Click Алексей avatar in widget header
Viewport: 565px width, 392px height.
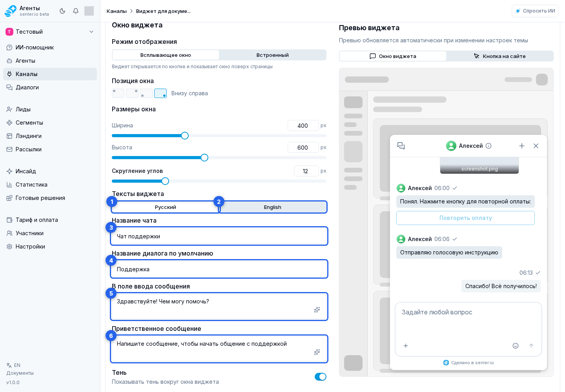point(451,146)
